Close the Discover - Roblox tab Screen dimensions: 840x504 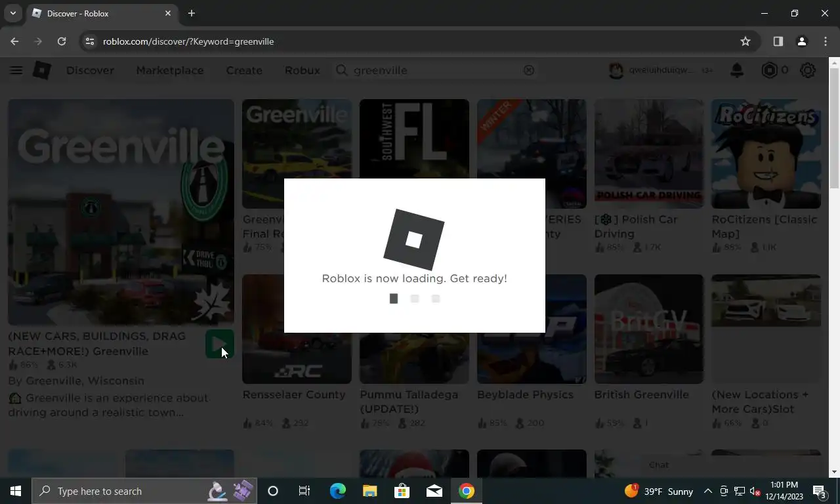point(168,13)
